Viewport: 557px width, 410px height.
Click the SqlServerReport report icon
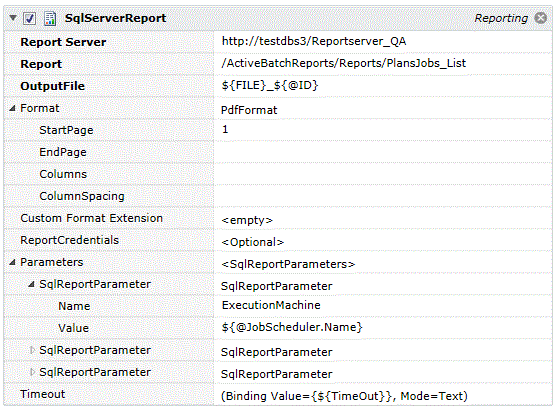[50, 18]
